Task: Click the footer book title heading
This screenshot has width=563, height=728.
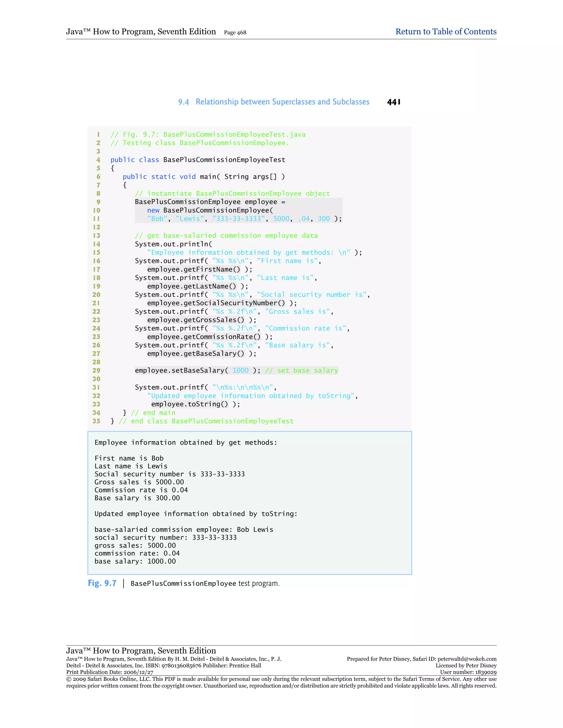Action: click(x=141, y=651)
